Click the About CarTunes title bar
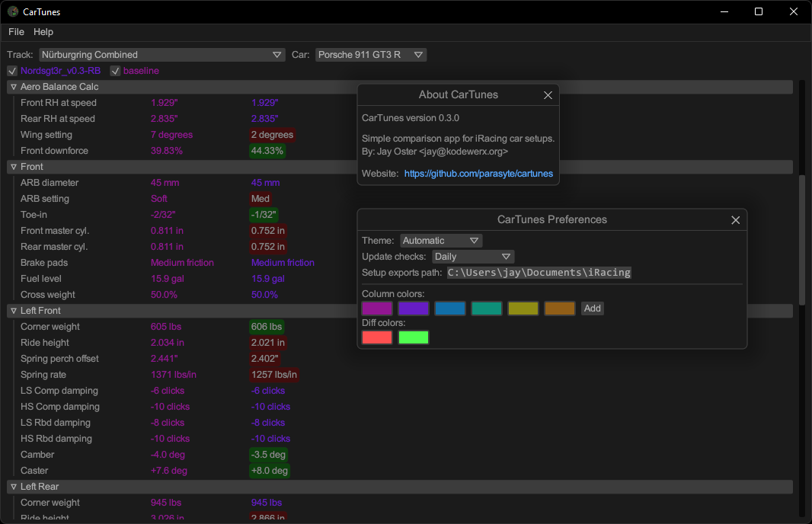The image size is (812, 524). (x=459, y=95)
